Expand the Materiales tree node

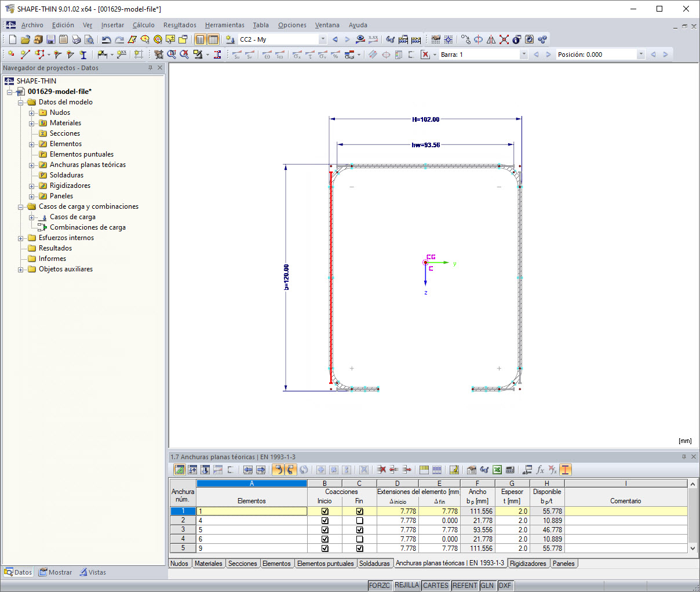(x=32, y=123)
